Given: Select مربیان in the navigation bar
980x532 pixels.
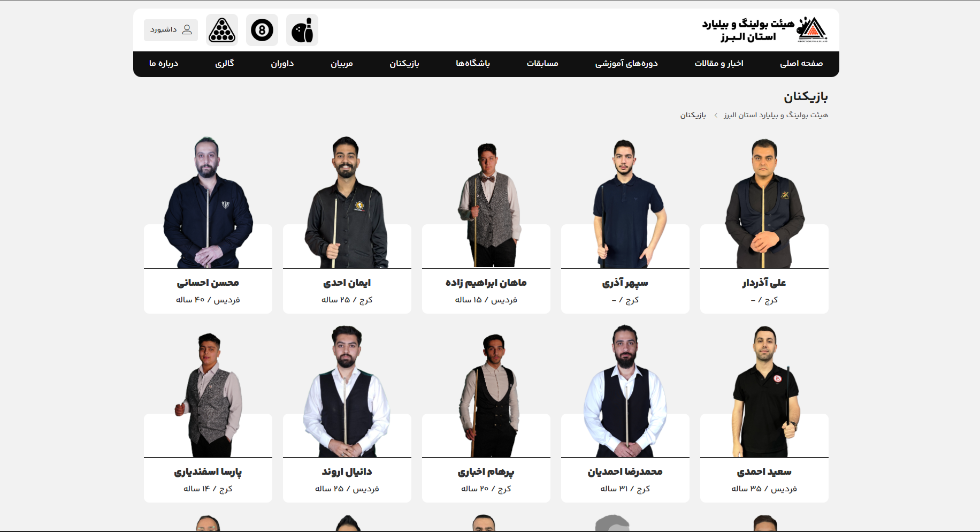Looking at the screenshot, I should [342, 64].
